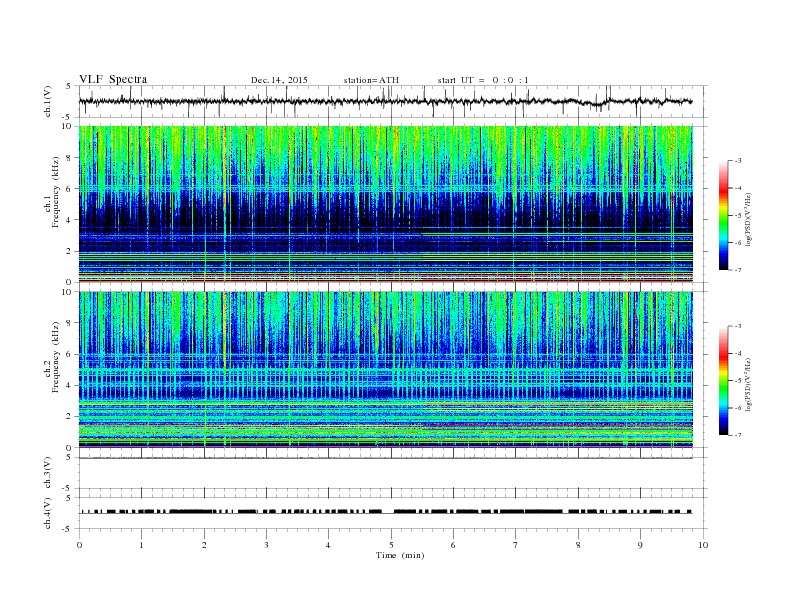Click the "Time (min)" axis label
This screenshot has height=612, width=792.
400,555
